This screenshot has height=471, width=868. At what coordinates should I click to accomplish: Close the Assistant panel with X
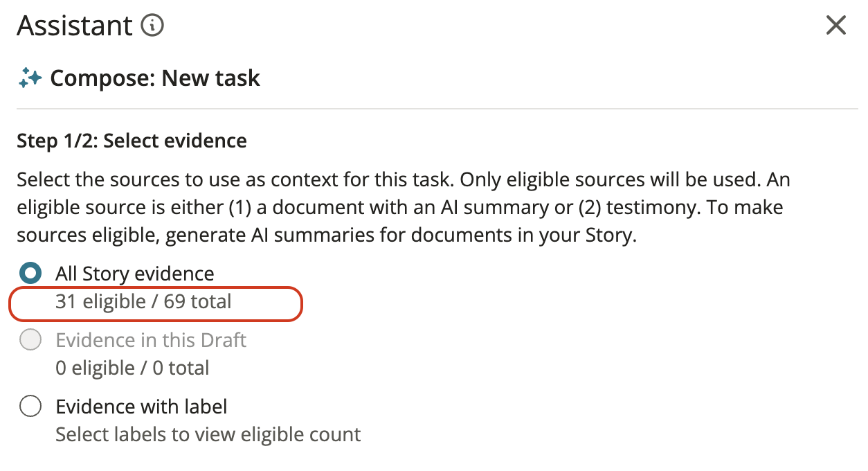tap(836, 26)
